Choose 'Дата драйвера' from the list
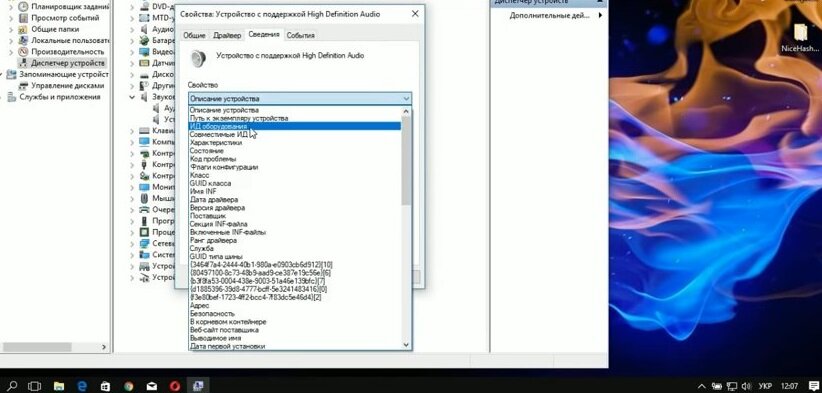822x393 pixels. [295, 200]
